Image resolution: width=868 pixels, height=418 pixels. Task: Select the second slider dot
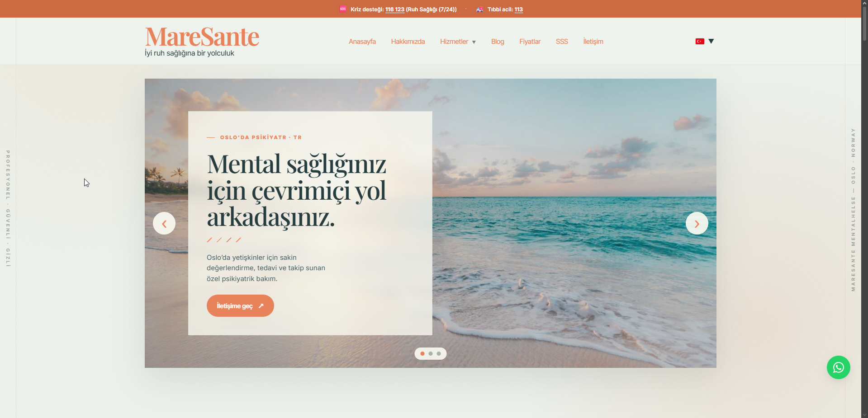431,354
